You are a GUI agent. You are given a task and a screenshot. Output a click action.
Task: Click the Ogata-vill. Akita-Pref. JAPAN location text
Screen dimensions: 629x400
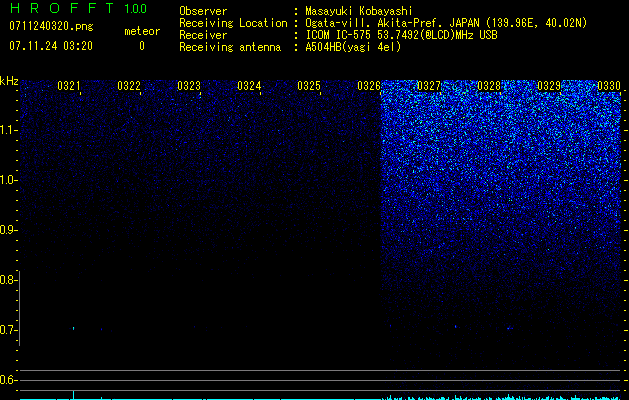point(446,23)
